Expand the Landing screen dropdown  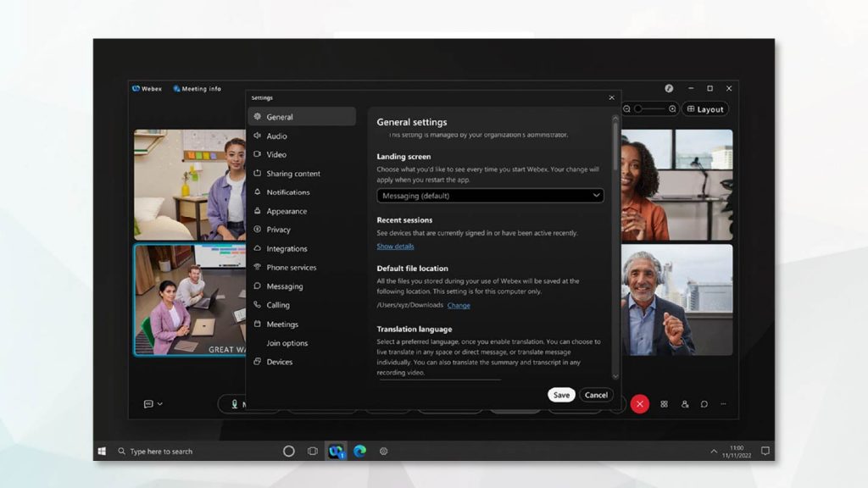tap(490, 196)
